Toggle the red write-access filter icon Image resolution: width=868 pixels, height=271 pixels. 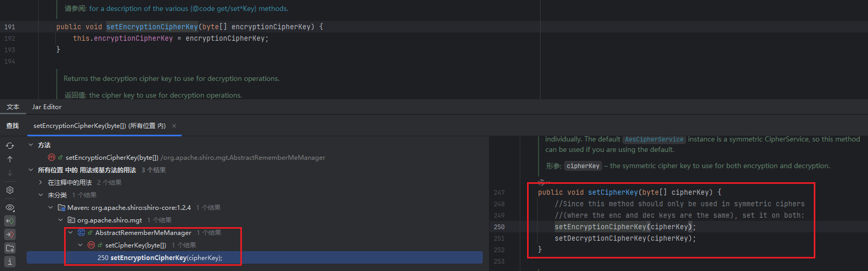tap(10, 234)
